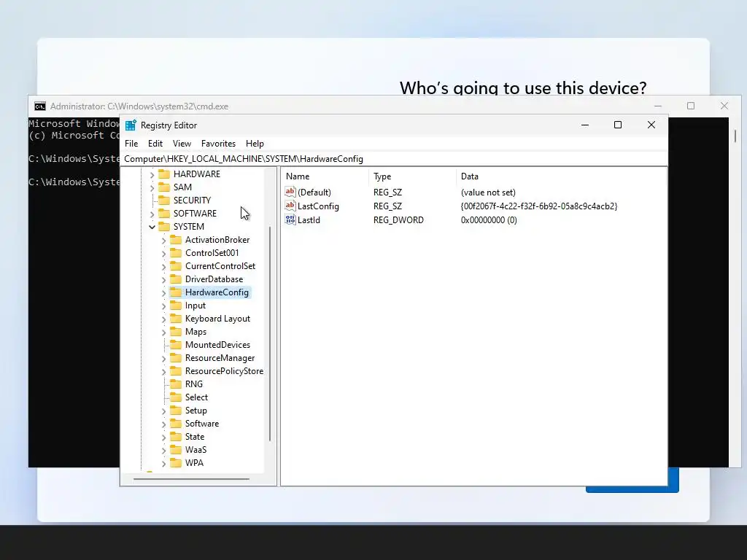Click the (Default) string value icon

290,192
